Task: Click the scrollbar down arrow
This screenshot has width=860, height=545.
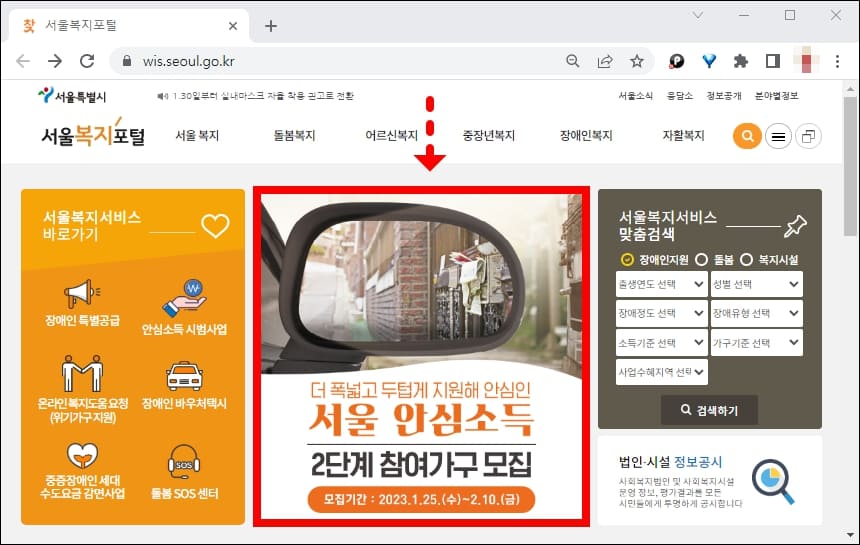Action: [850, 535]
